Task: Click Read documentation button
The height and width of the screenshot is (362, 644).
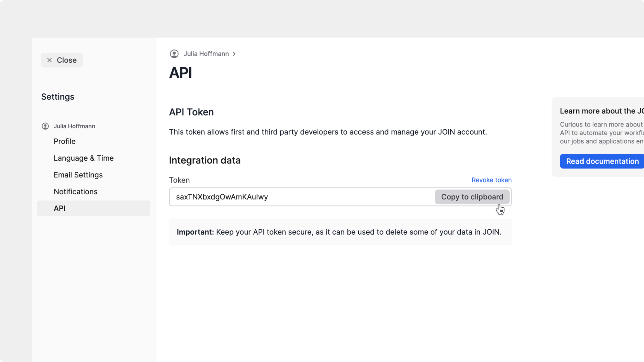Action: [602, 161]
